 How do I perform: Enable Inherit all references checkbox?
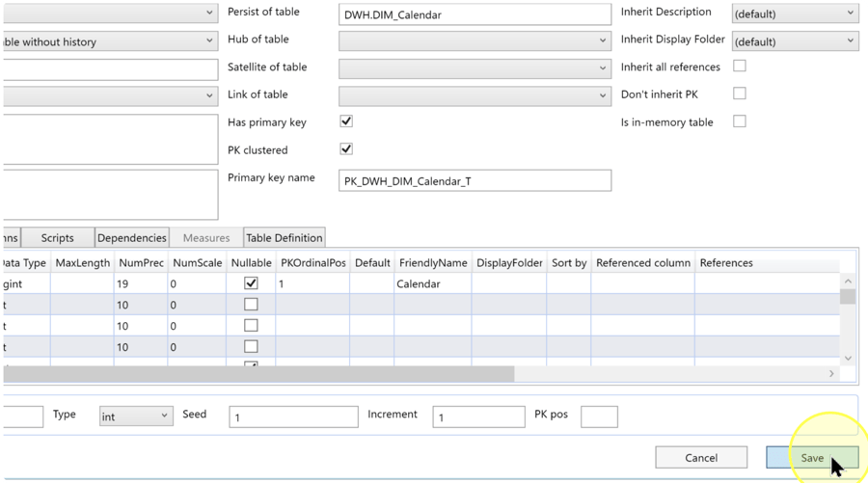tap(739, 66)
